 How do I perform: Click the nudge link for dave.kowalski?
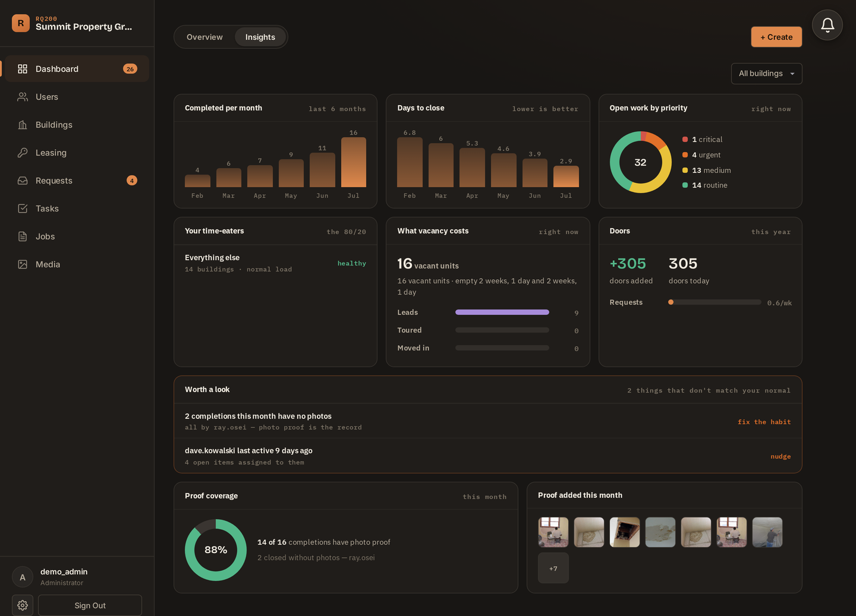click(781, 456)
